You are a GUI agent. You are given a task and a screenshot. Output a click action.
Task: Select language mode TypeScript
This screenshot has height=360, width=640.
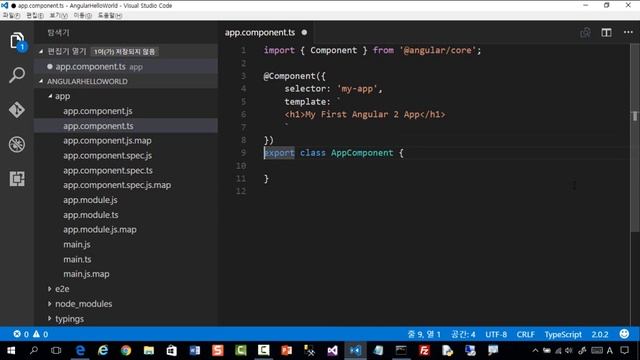563,334
